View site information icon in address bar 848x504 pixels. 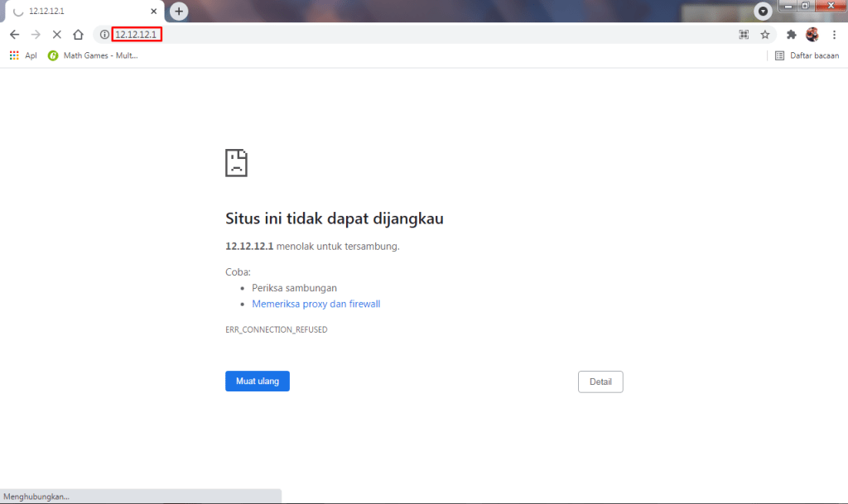(x=104, y=35)
